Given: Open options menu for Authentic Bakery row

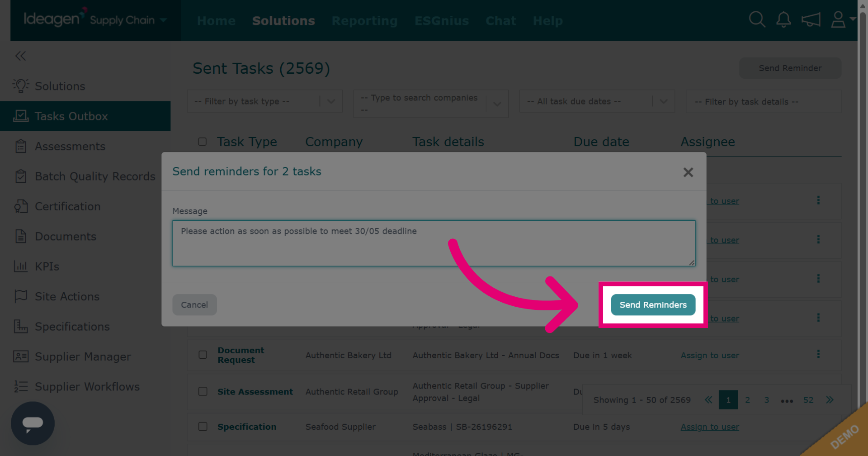Looking at the screenshot, I should pyautogui.click(x=818, y=354).
